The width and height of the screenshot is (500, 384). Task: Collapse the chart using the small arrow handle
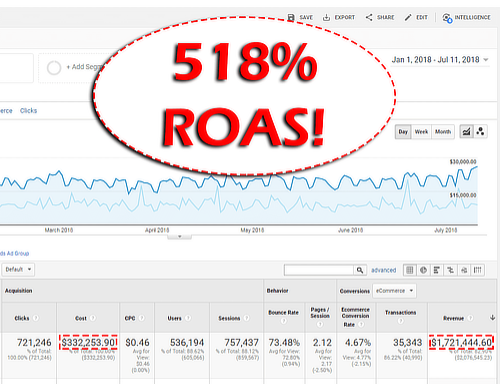[x=179, y=236]
